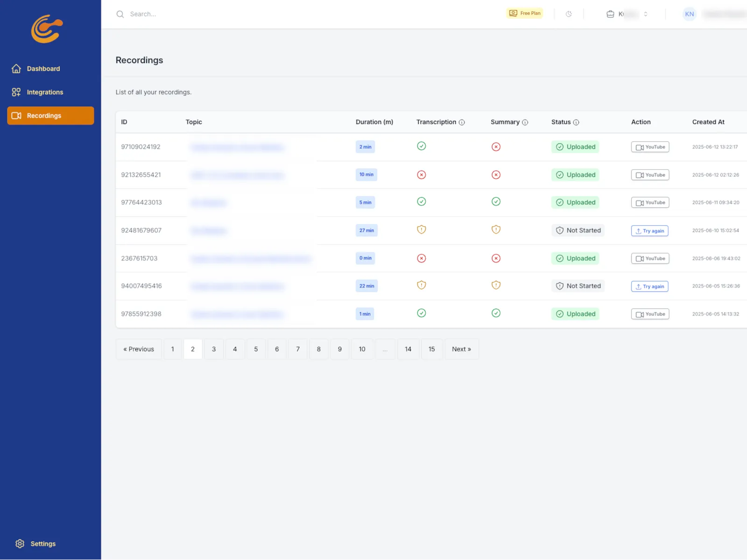Click Uploaded status badge for 97855912398
747x560 pixels.
tap(575, 314)
